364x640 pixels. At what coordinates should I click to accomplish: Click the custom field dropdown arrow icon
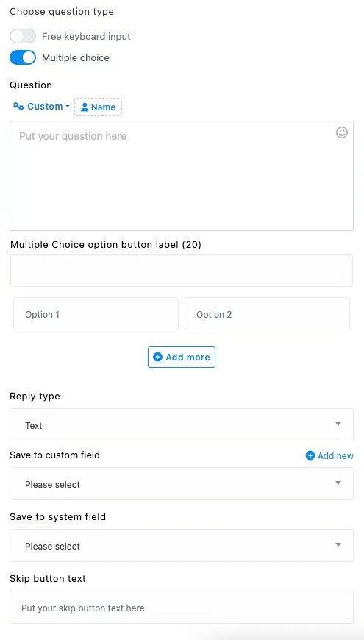(338, 483)
